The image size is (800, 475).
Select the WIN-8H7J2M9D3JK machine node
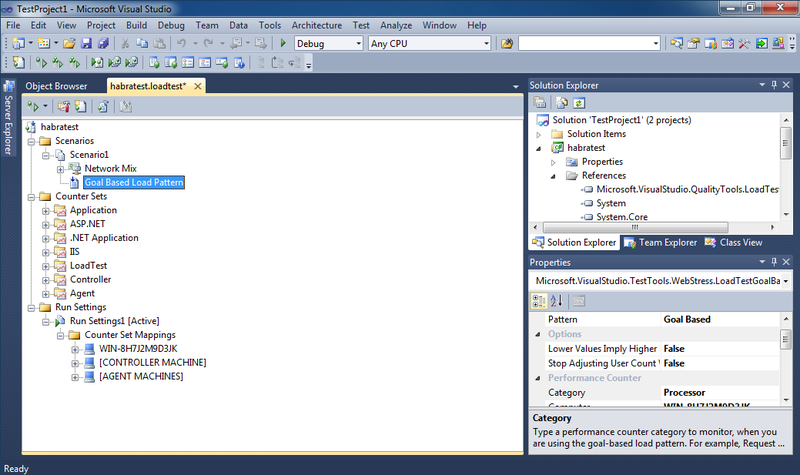pos(138,349)
